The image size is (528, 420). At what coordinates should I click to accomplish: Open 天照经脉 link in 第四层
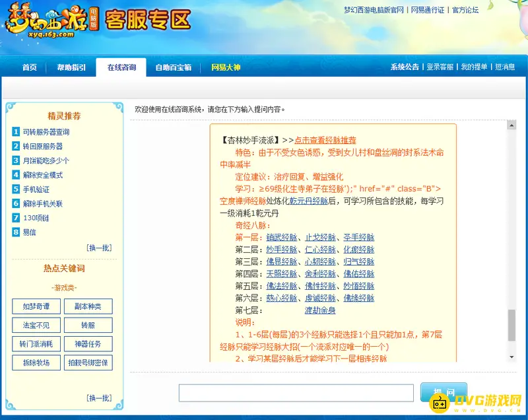point(282,274)
